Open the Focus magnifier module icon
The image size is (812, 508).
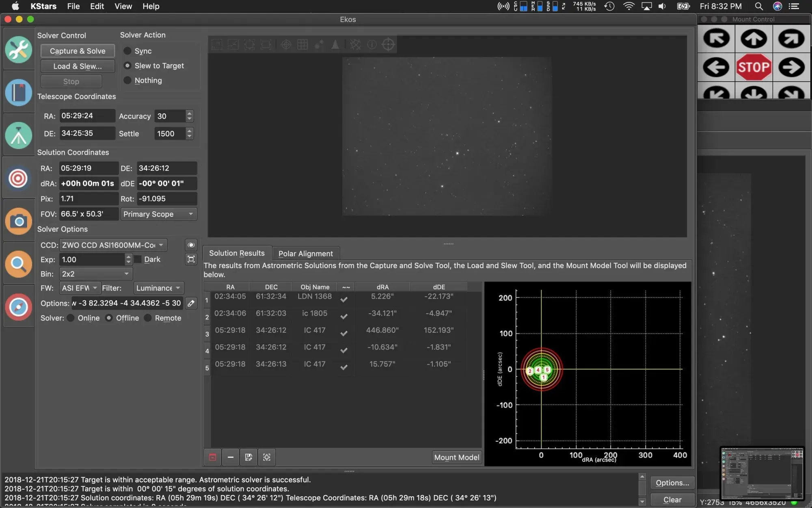click(18, 264)
